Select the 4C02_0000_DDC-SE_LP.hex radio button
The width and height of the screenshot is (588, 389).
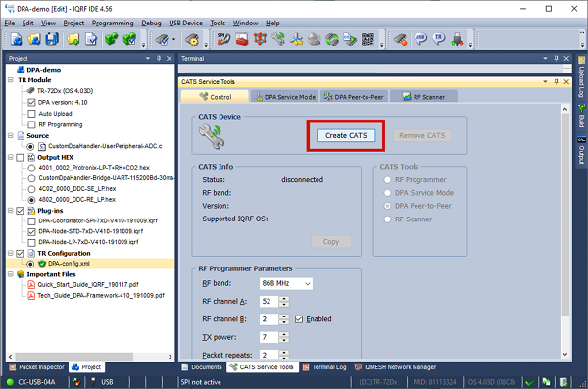coord(32,189)
